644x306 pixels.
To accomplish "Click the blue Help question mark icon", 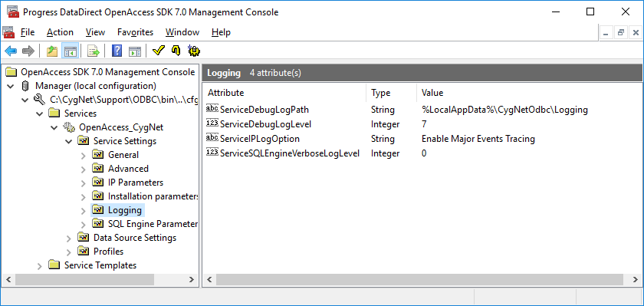I will coord(117,51).
